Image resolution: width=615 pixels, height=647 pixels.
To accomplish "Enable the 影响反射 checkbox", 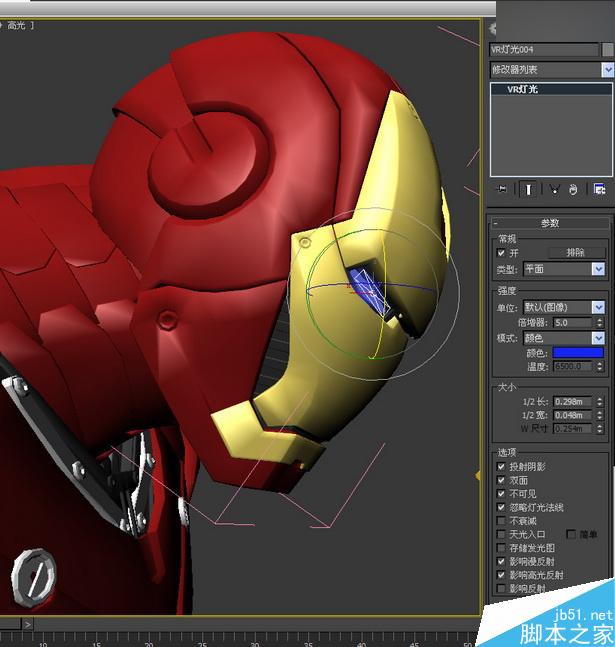I will point(501,588).
